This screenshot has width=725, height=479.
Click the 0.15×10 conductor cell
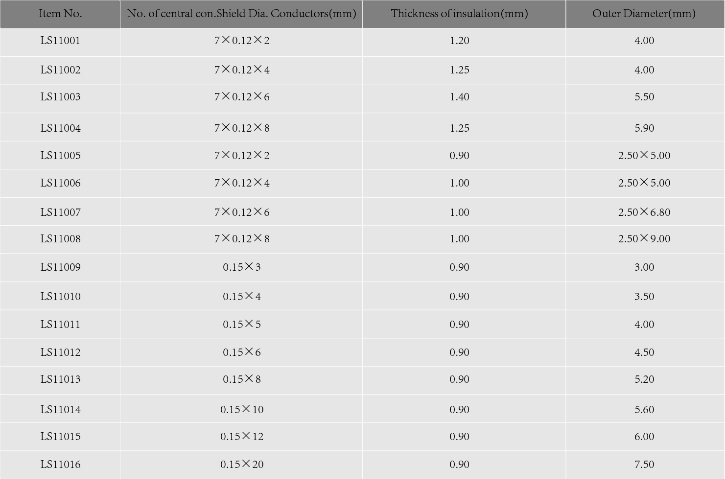coord(241,409)
